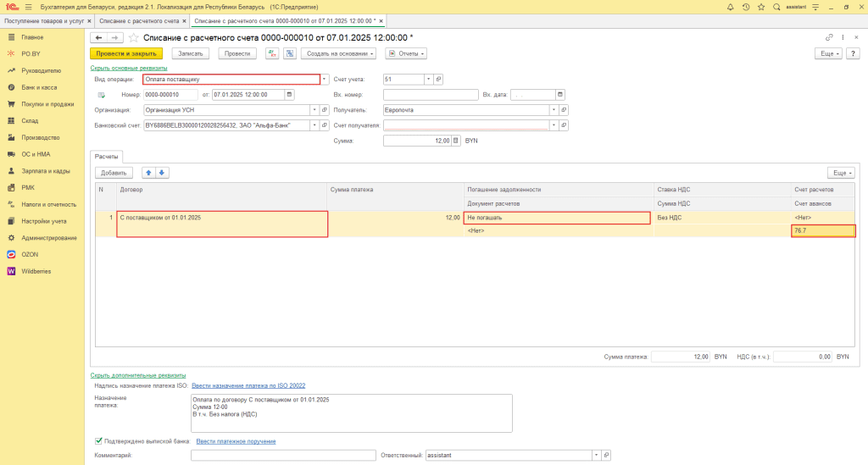868x465 pixels.
Task: Open Организация УСН item card
Action: 325,110
